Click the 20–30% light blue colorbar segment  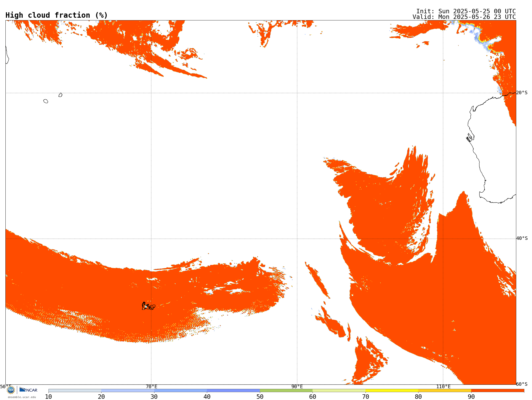128,391
